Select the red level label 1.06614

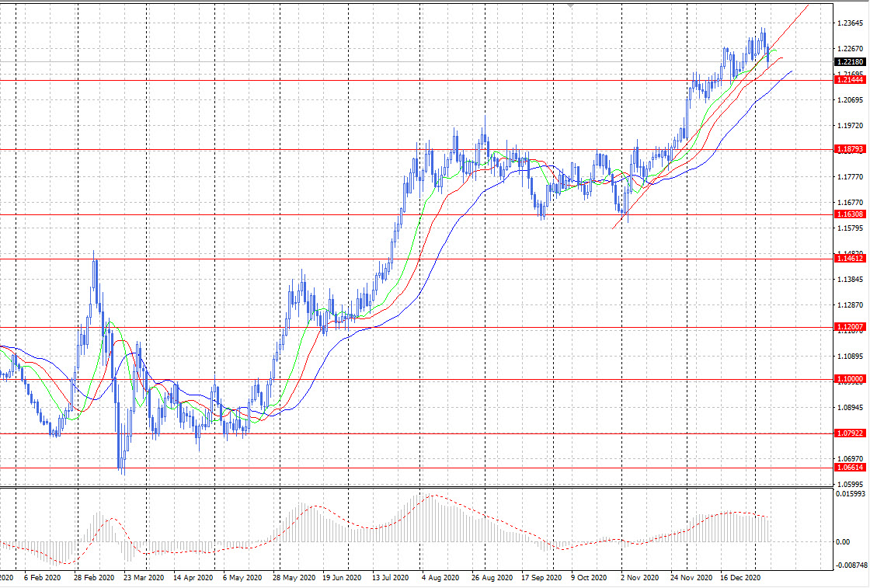pos(850,468)
